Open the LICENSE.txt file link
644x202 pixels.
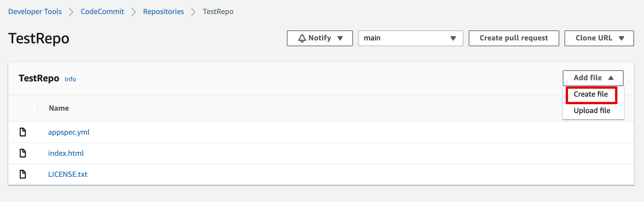point(68,174)
